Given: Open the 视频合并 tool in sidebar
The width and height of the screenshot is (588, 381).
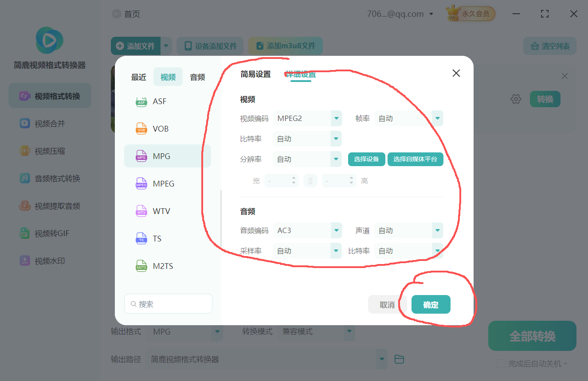Looking at the screenshot, I should coord(49,124).
